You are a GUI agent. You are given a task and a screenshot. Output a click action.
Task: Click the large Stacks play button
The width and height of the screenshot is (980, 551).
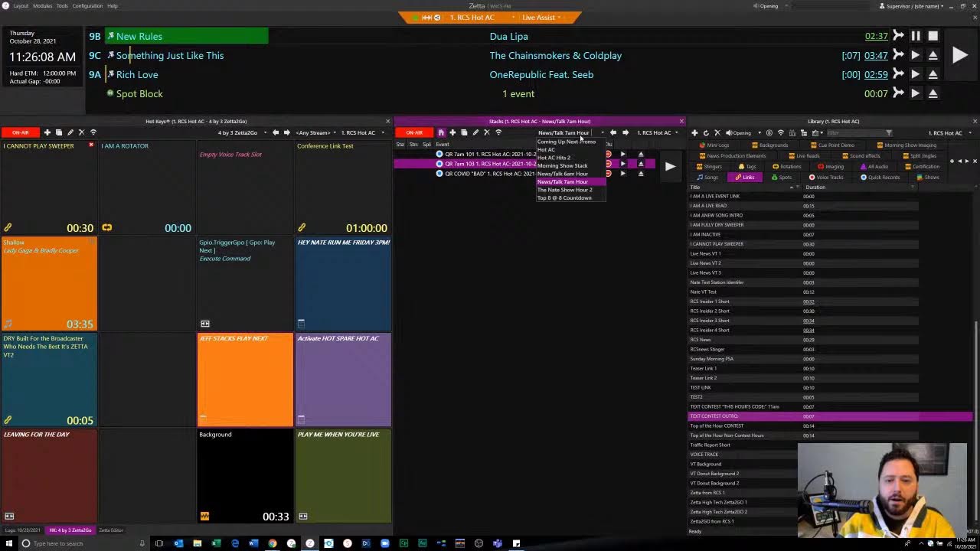(x=670, y=166)
